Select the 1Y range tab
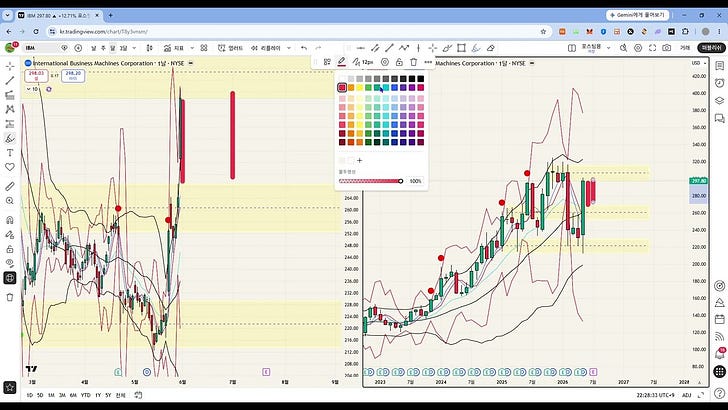The image size is (728, 410). point(98,395)
